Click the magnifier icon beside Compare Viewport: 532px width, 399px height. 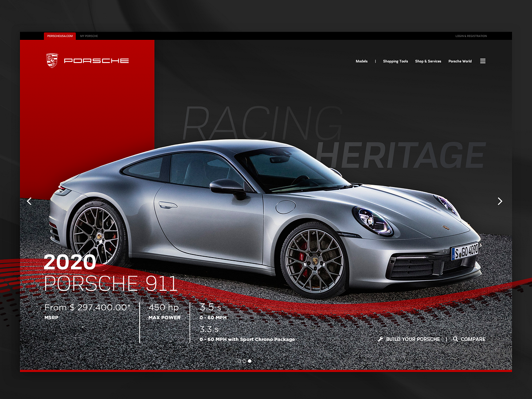(455, 339)
